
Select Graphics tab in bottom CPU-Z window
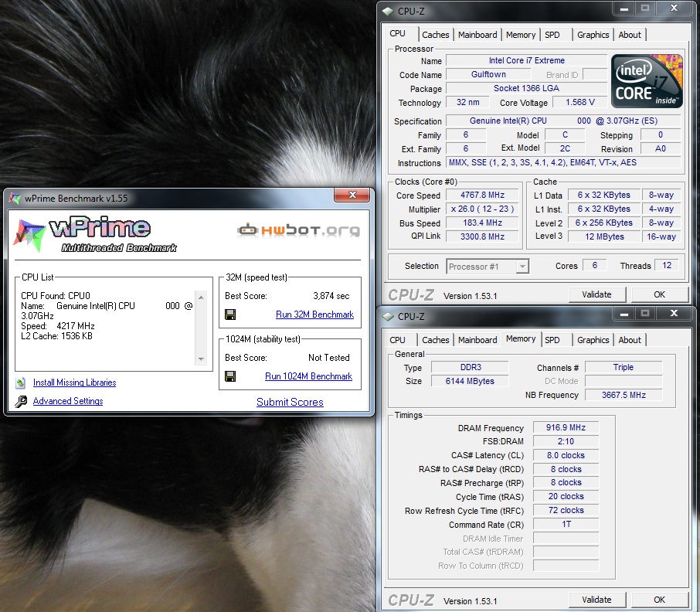click(593, 340)
